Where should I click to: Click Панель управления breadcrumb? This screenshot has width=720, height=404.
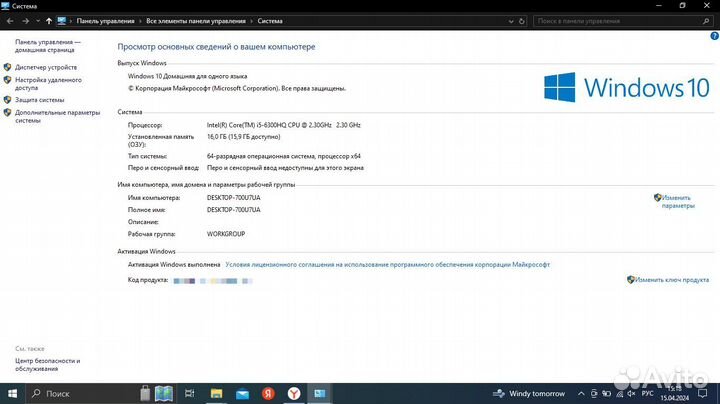pos(106,21)
